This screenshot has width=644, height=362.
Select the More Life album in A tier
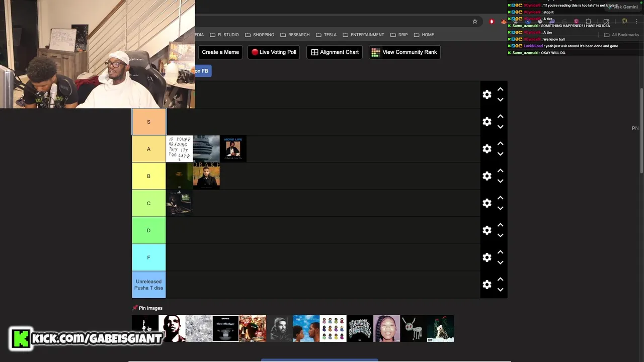pyautogui.click(x=233, y=149)
